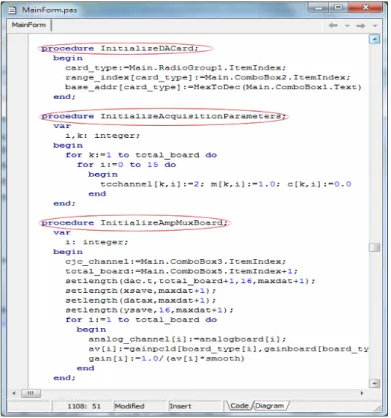
Task: Maximize the MainForm.pas window
Action: pos(338,7)
